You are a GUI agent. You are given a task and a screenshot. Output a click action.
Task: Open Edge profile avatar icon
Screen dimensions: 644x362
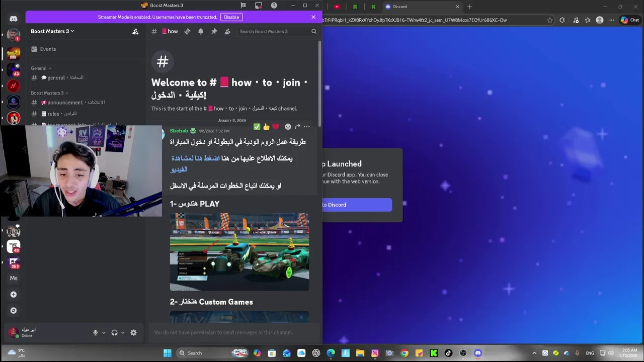click(x=600, y=20)
